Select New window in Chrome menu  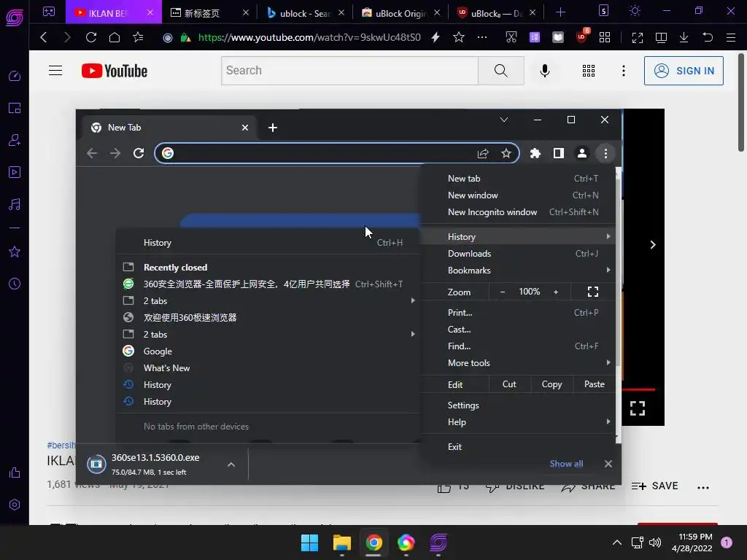pos(519,195)
